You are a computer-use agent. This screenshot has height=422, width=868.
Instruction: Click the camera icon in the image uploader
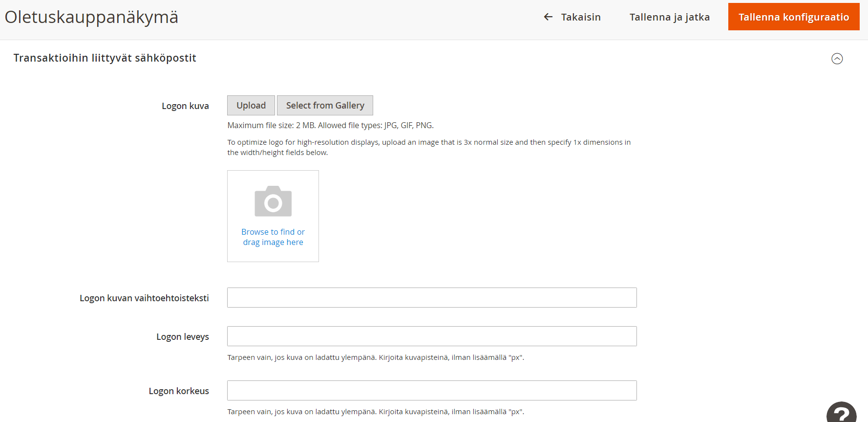(273, 201)
